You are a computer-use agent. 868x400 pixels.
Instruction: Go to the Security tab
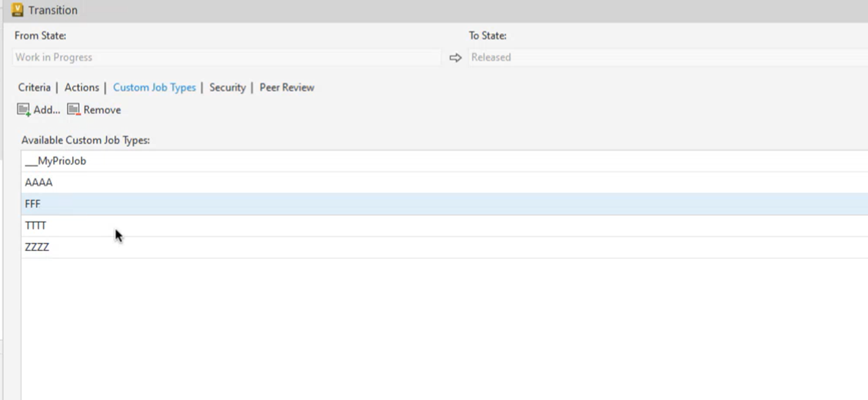coord(227,87)
